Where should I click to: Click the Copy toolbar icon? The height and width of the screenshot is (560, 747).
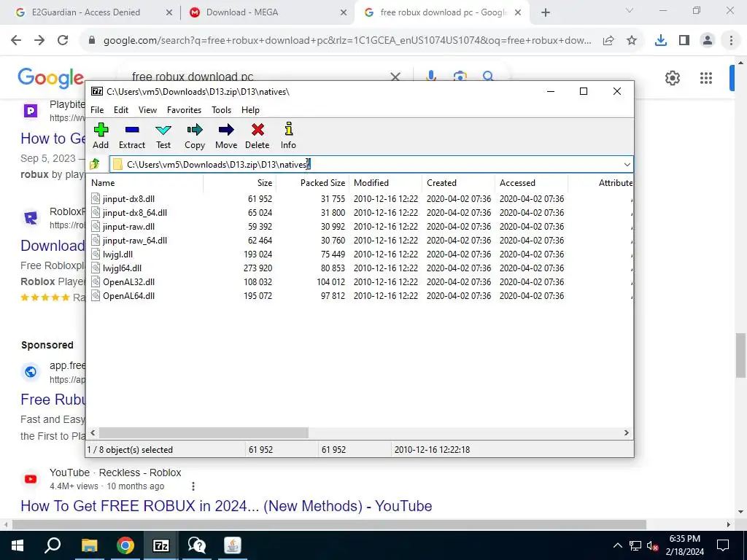pos(194,136)
